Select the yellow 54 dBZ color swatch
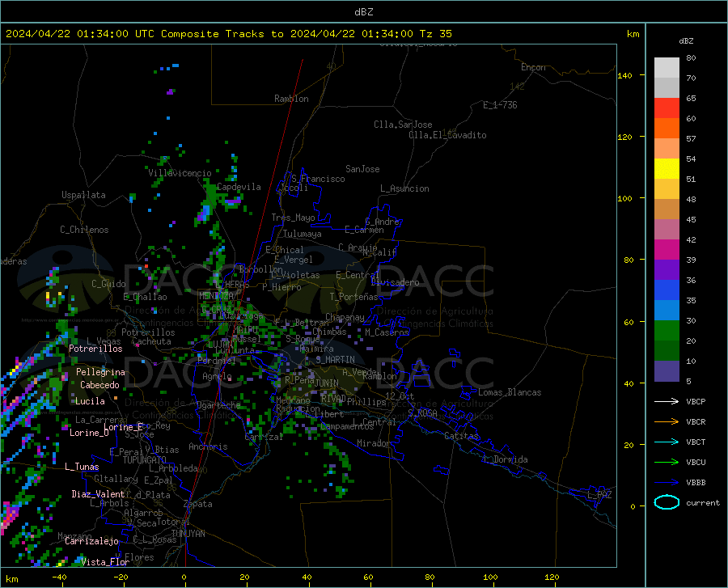Image resolution: width=728 pixels, height=588 pixels. click(x=667, y=168)
